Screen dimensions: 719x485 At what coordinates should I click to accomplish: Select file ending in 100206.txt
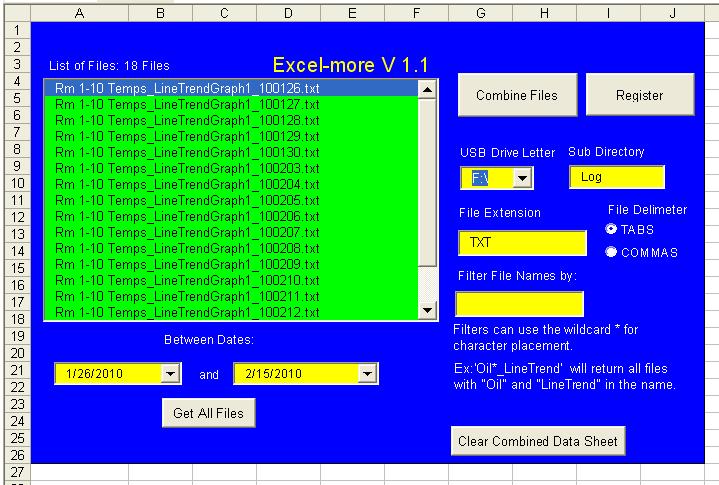point(231,216)
